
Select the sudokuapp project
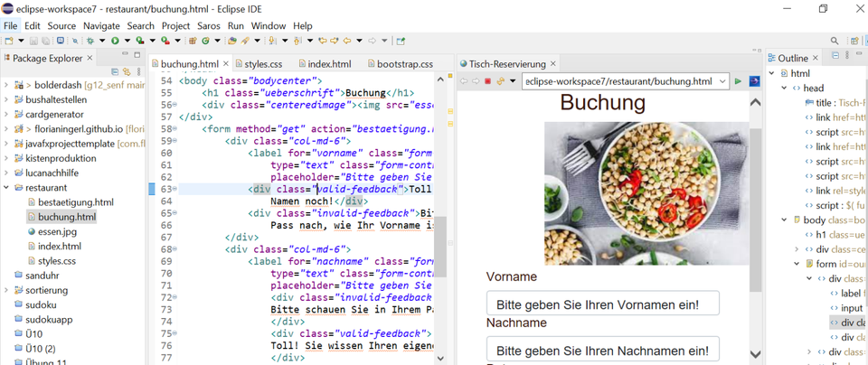click(x=43, y=319)
